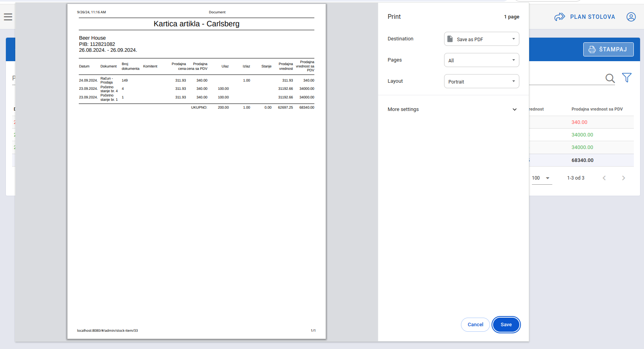Viewport: 644px width, 349px height.
Task: Click the 62697.25 total in preview
Action: 285,107
